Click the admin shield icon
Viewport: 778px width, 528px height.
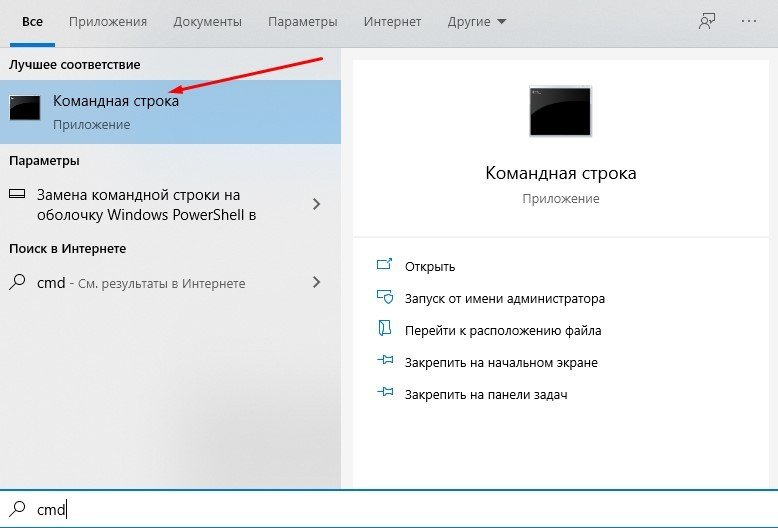tap(385, 297)
